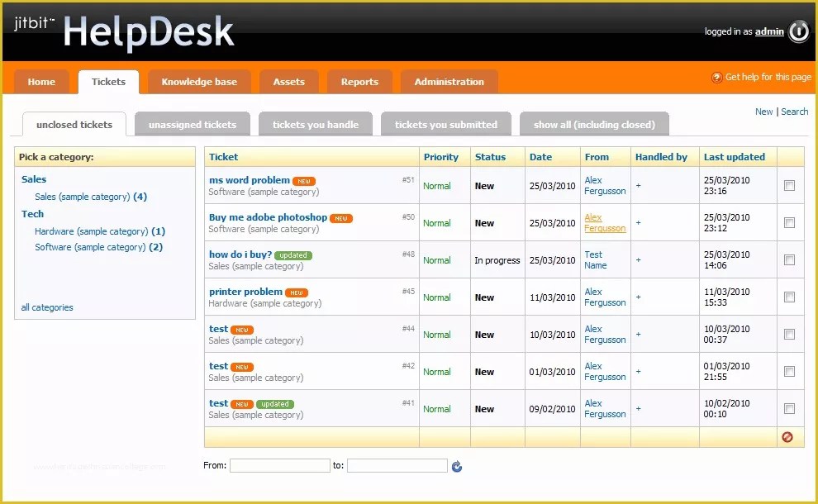Sort by the Date column header
The height and width of the screenshot is (504, 818).
[540, 157]
